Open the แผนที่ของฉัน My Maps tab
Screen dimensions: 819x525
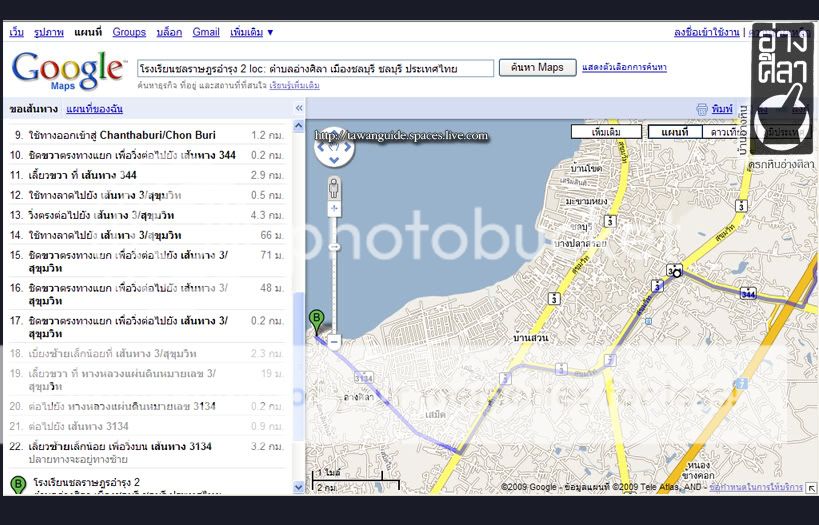(95, 109)
